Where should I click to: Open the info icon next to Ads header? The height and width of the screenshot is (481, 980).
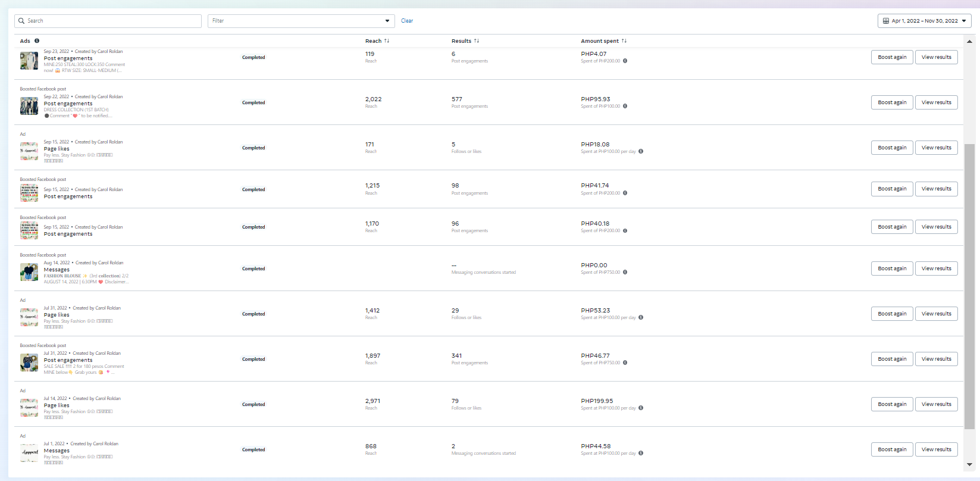(37, 41)
